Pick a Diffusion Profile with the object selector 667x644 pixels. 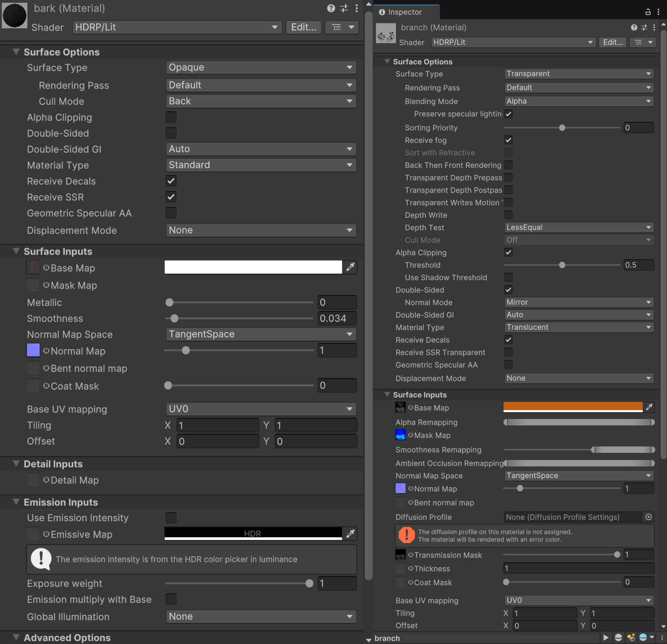pyautogui.click(x=649, y=517)
